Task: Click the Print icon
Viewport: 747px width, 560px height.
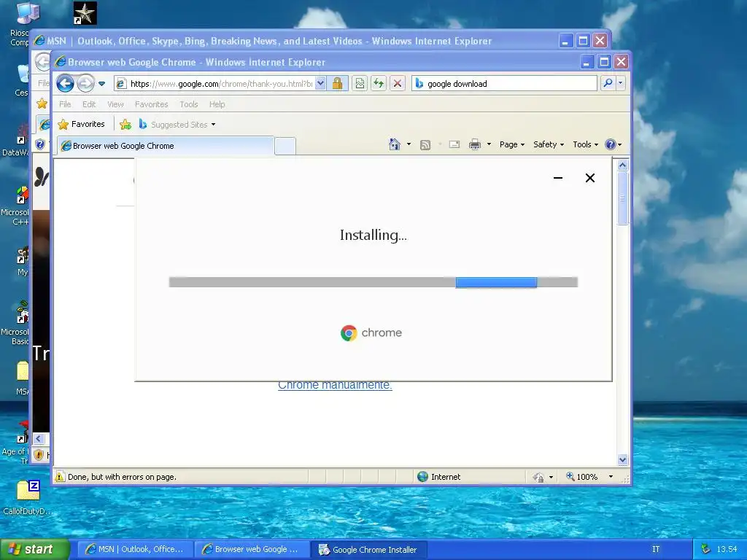Action: [474, 144]
